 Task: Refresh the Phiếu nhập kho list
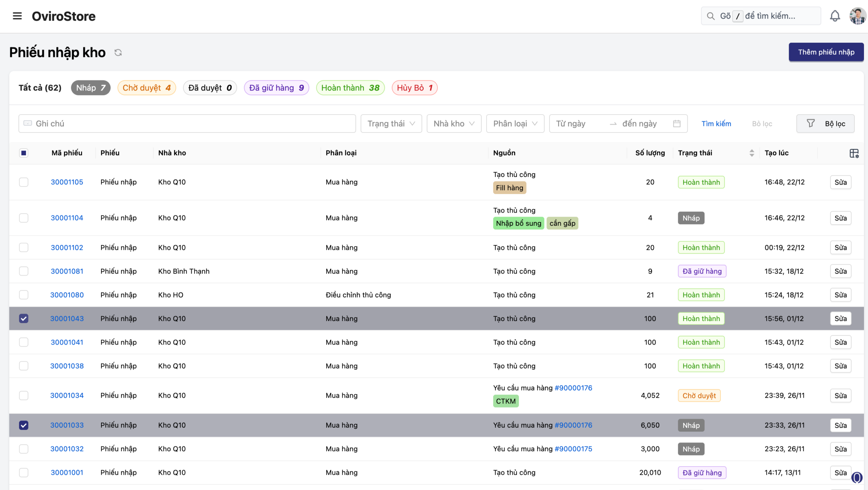tap(118, 53)
